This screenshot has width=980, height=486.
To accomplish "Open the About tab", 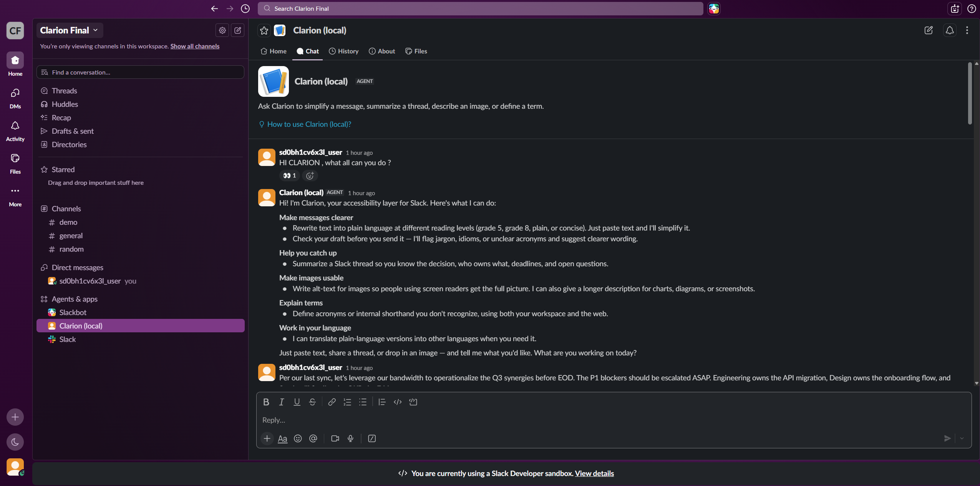I will pyautogui.click(x=382, y=51).
